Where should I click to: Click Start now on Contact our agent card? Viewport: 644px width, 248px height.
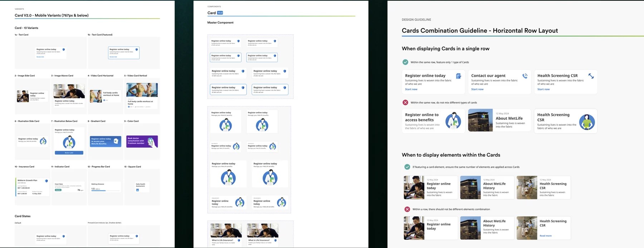pos(477,89)
